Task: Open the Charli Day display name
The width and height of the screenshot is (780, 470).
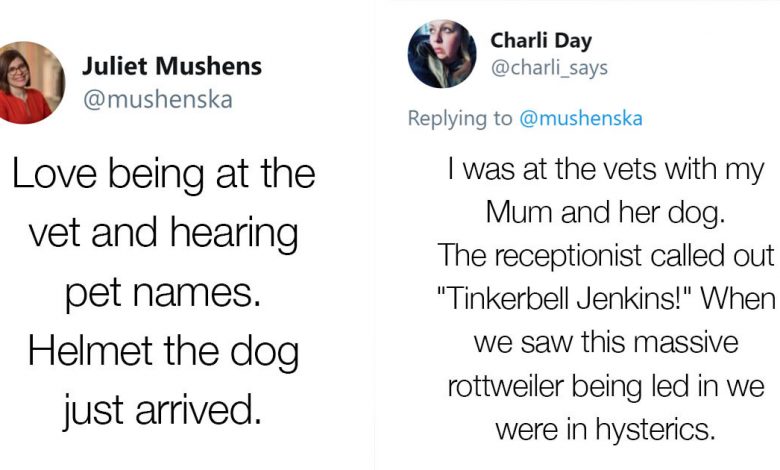Action: pos(541,40)
